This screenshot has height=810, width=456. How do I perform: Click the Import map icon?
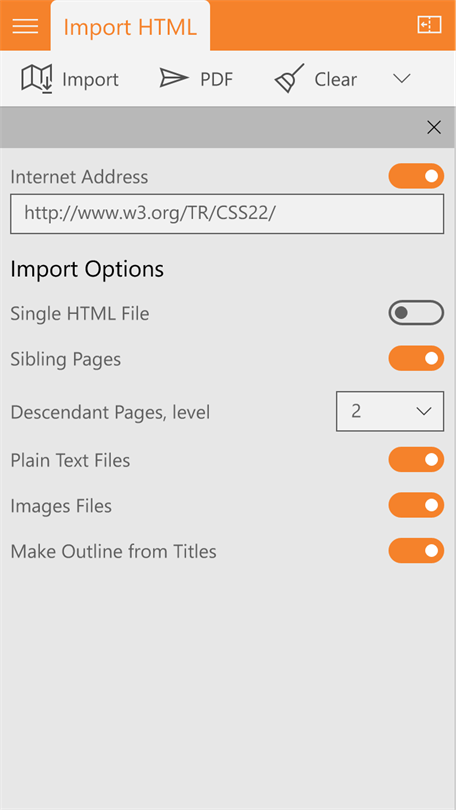(37, 79)
